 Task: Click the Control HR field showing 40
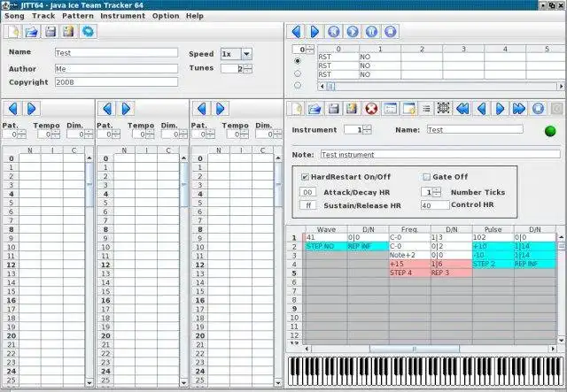click(x=435, y=205)
